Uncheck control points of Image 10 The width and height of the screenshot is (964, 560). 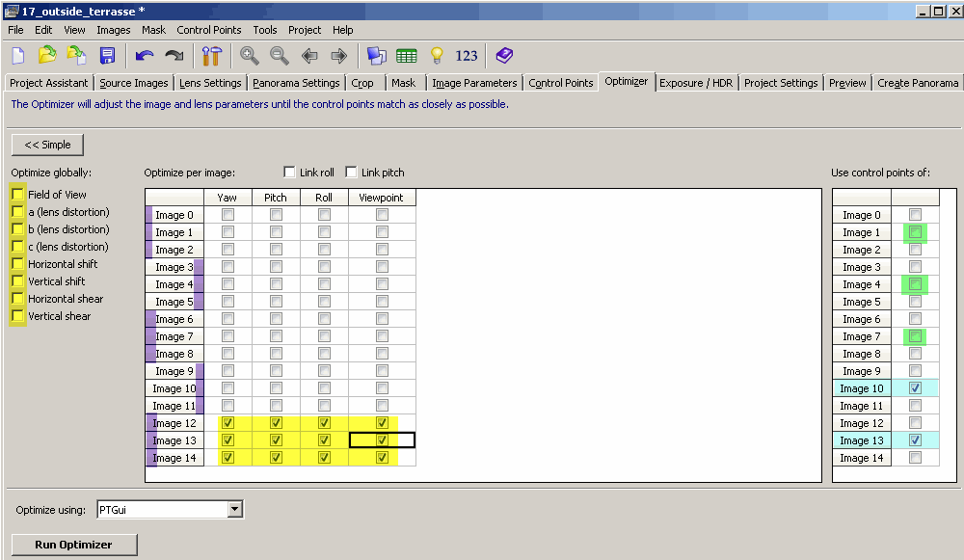click(x=915, y=388)
